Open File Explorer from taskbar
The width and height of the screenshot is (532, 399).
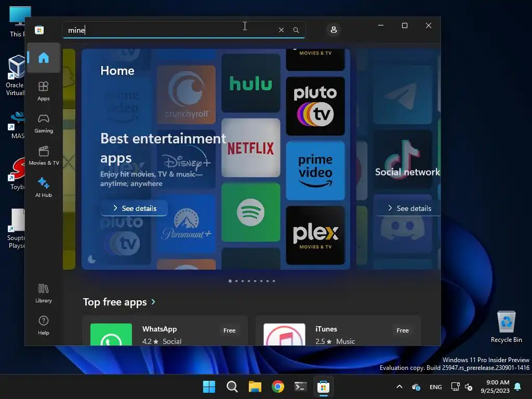(255, 387)
